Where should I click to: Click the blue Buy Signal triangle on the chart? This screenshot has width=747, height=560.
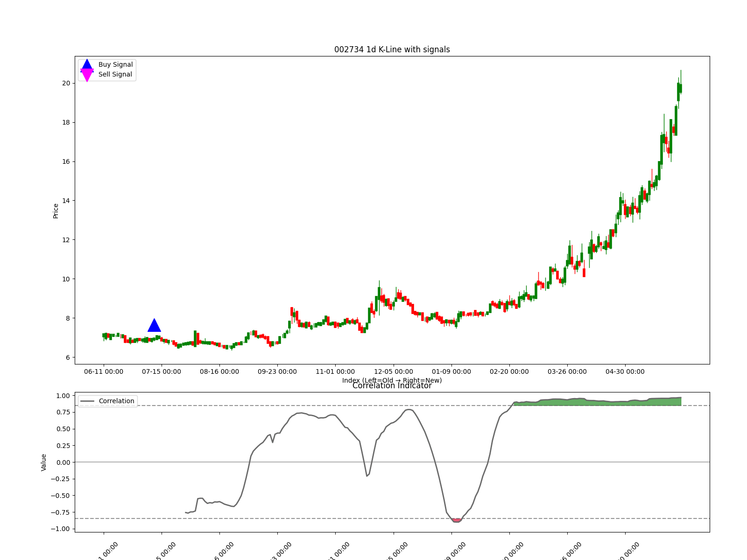[x=154, y=325]
